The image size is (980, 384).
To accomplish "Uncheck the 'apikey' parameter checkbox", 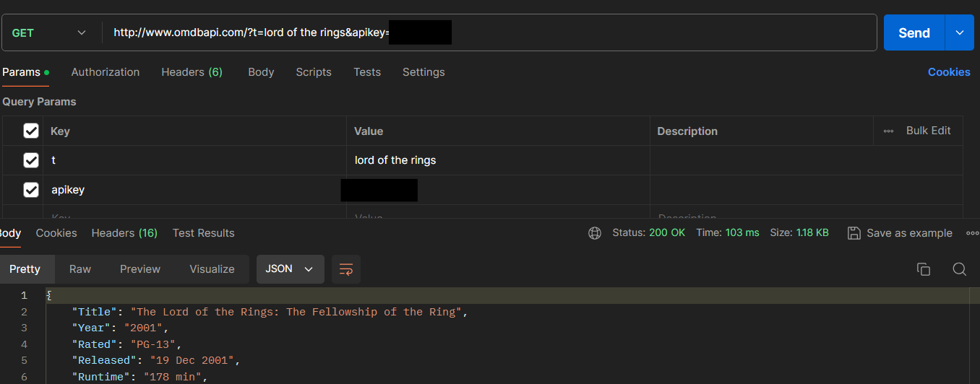I will (x=31, y=190).
